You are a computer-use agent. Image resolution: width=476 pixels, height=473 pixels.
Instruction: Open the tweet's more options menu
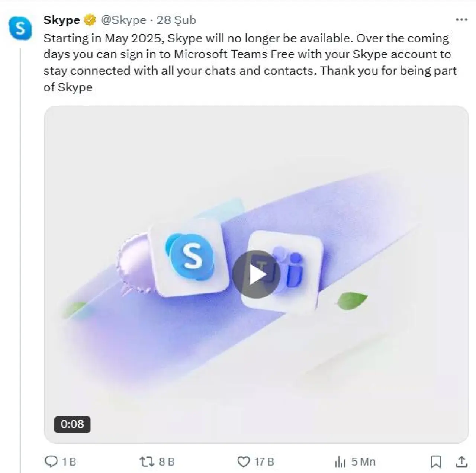click(461, 20)
